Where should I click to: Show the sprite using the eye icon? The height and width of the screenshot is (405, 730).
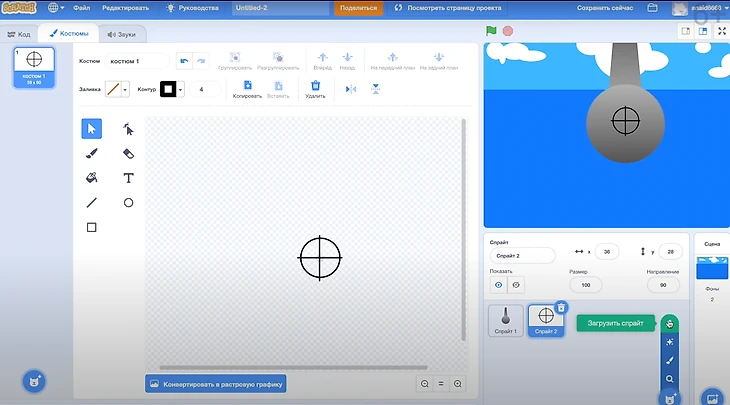click(498, 284)
